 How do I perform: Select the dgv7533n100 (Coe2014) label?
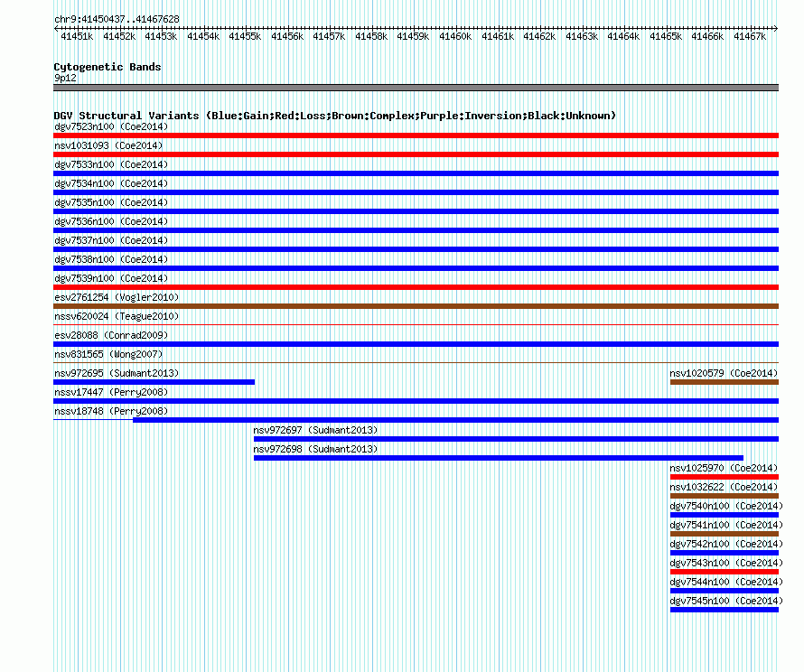coord(111,164)
